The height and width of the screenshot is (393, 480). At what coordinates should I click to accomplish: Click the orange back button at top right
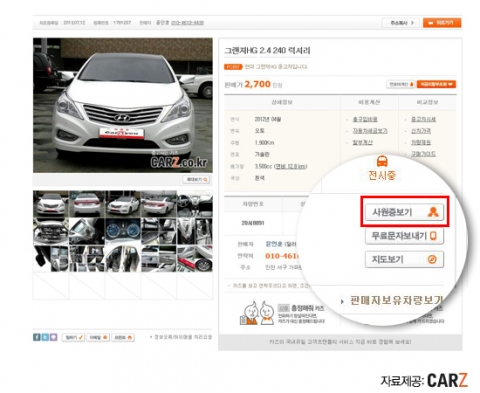442,23
